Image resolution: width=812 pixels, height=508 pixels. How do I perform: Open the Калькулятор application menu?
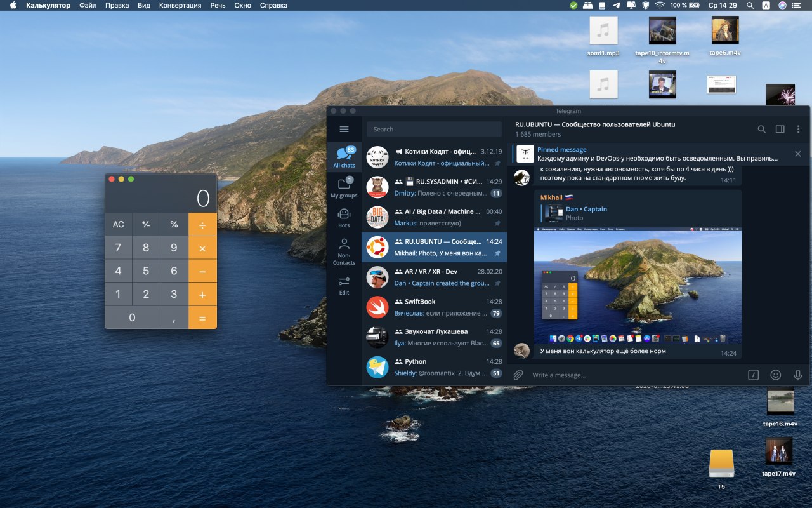point(48,5)
